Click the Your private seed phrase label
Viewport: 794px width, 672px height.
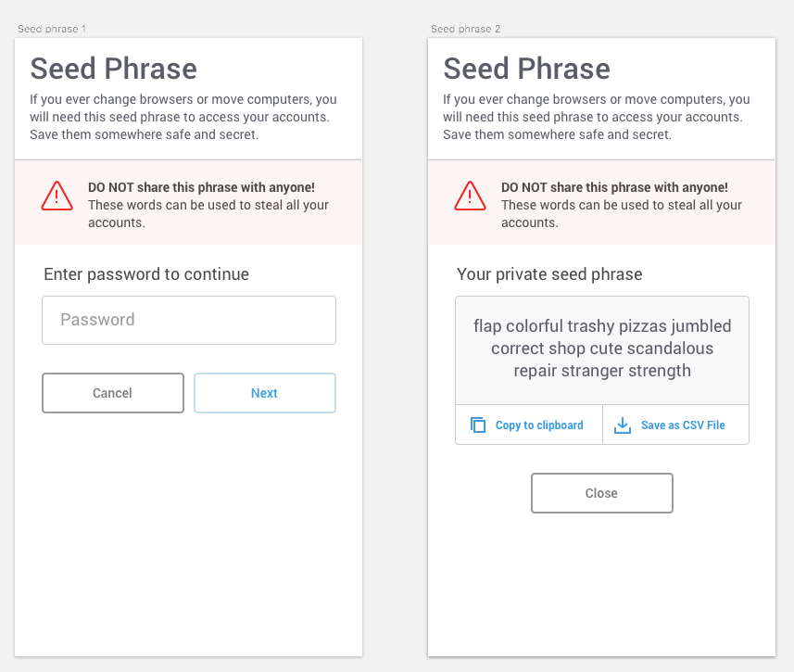click(549, 274)
